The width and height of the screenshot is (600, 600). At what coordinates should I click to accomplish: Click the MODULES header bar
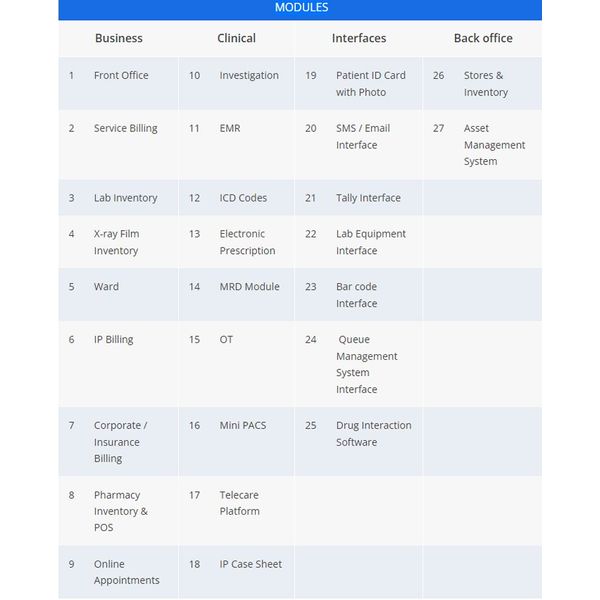click(x=300, y=8)
